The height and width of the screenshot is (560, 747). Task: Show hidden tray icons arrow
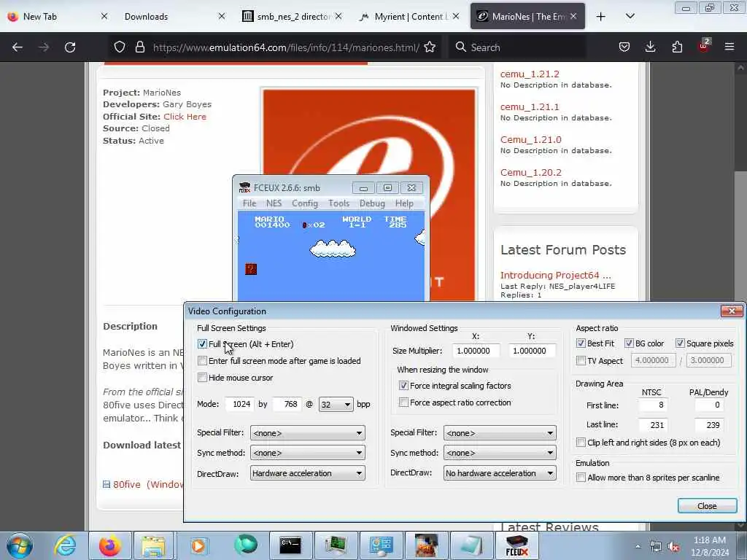point(638,547)
